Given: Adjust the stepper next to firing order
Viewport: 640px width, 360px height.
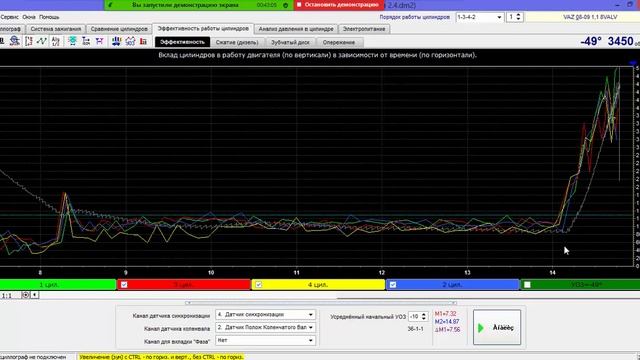Looking at the screenshot, I should tap(518, 17).
